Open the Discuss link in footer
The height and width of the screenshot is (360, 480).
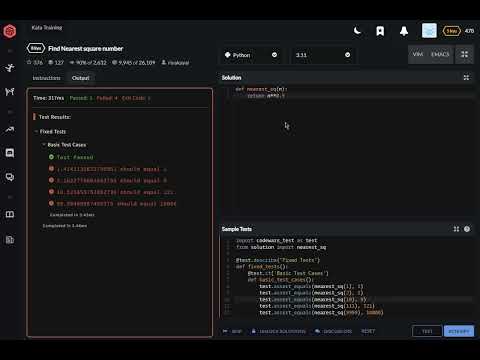coord(333,331)
